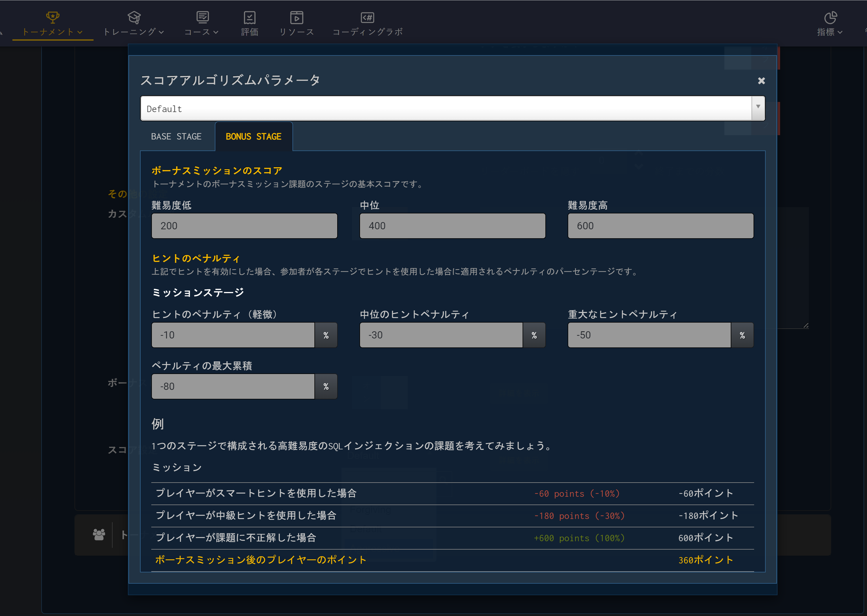Screen dimensions: 867x616
Task: Click the '-60 points (-10%)' value
Action: (x=577, y=494)
